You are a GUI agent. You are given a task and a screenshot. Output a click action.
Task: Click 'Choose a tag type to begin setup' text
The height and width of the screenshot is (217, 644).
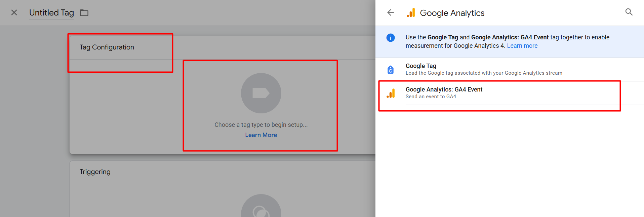point(261,125)
